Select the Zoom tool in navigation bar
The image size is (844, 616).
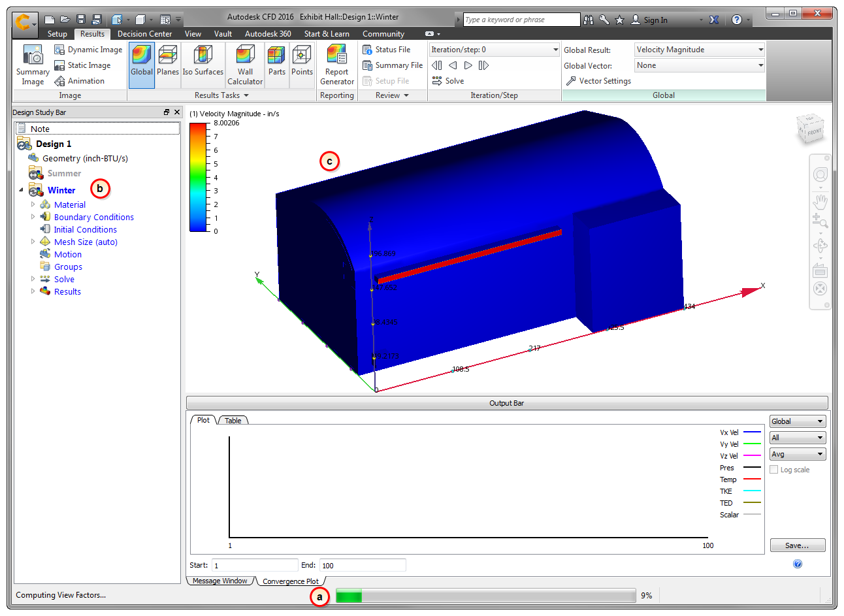pos(820,221)
